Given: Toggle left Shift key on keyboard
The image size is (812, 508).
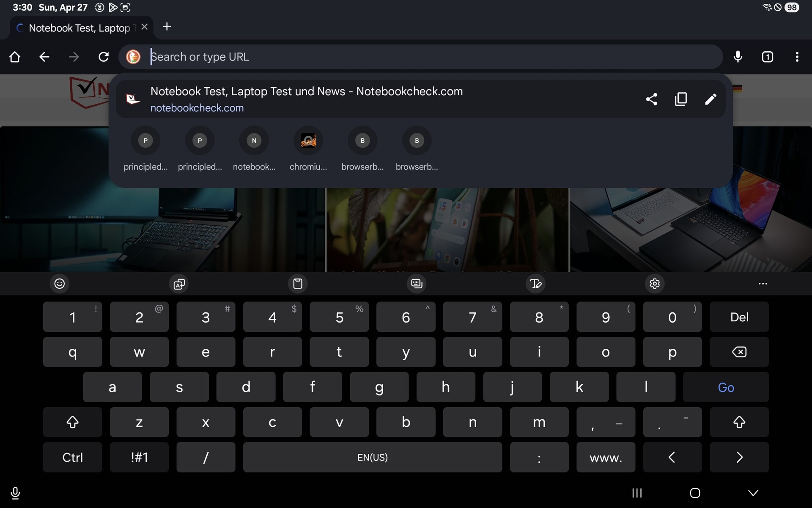Looking at the screenshot, I should coord(72,422).
